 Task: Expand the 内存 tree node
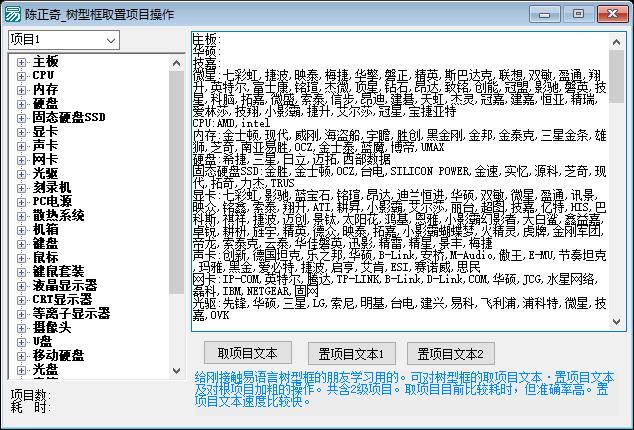(x=21, y=90)
